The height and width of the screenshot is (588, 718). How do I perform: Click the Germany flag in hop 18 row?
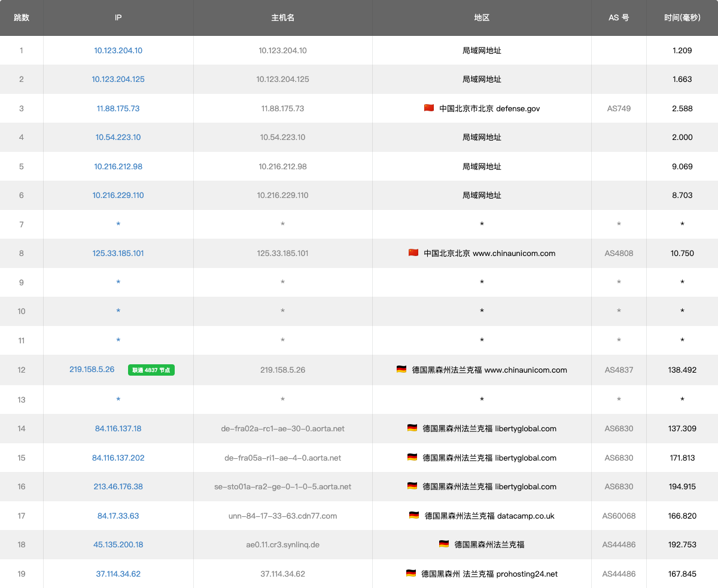(444, 544)
